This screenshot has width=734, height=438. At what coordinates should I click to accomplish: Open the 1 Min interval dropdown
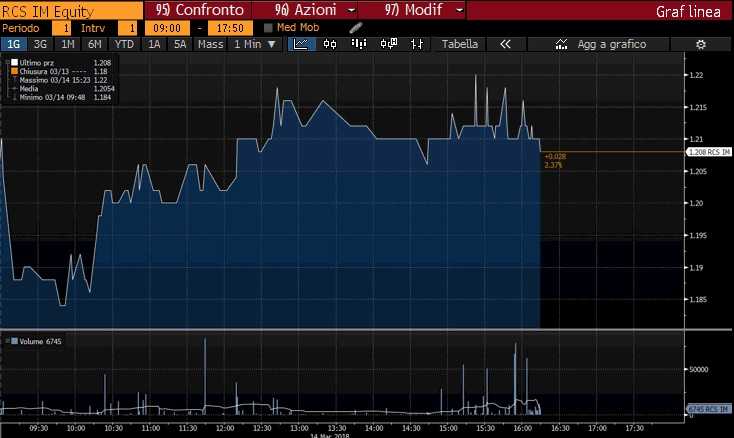255,45
